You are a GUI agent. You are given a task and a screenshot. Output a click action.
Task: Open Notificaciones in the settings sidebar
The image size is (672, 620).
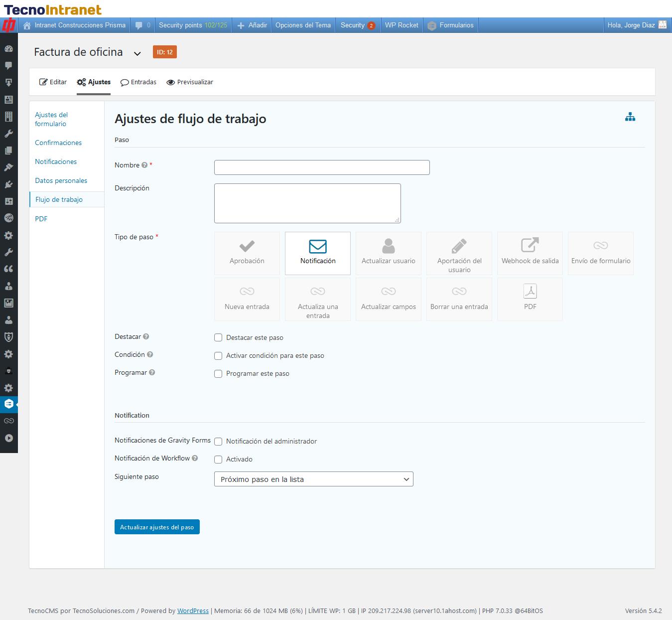point(56,161)
